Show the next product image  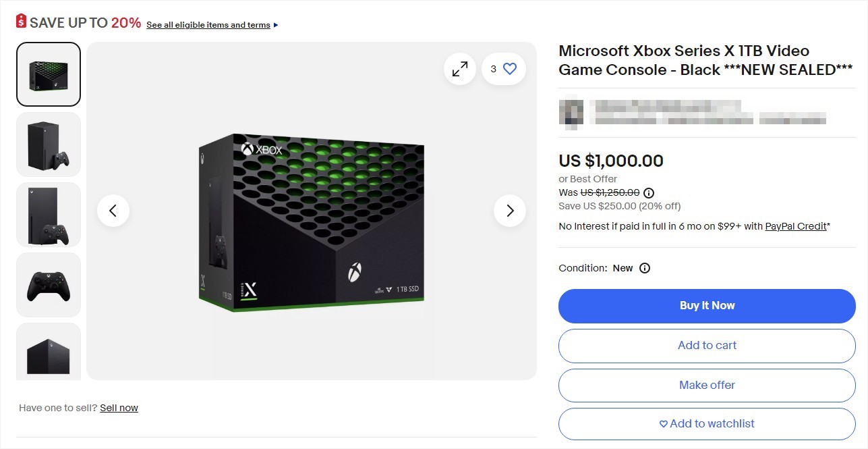[x=509, y=211]
